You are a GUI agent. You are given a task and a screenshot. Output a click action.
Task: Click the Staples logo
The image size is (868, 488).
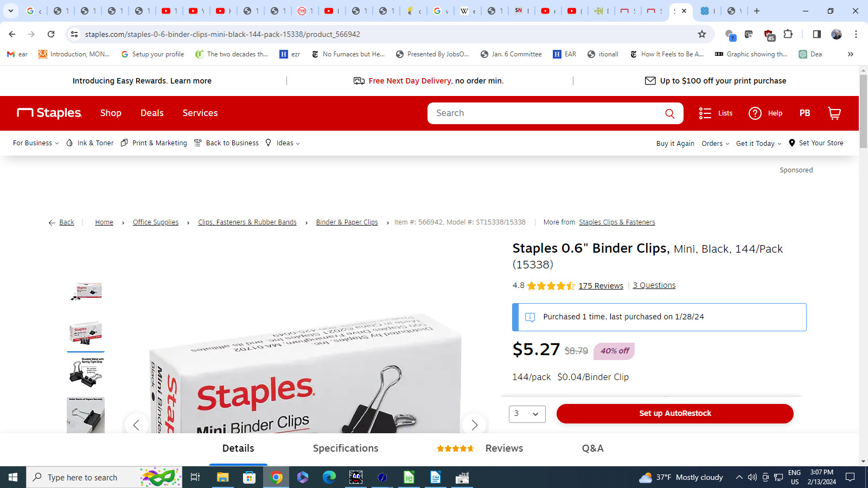click(49, 113)
